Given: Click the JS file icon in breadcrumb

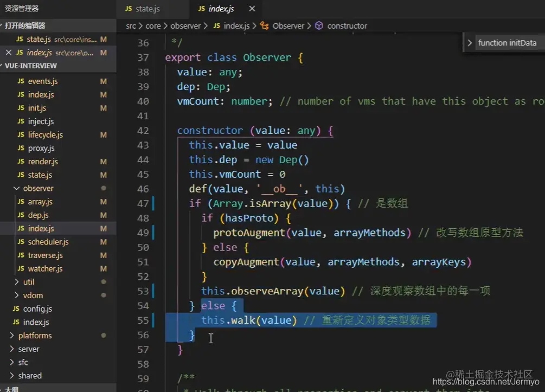Looking at the screenshot, I should tap(216, 25).
